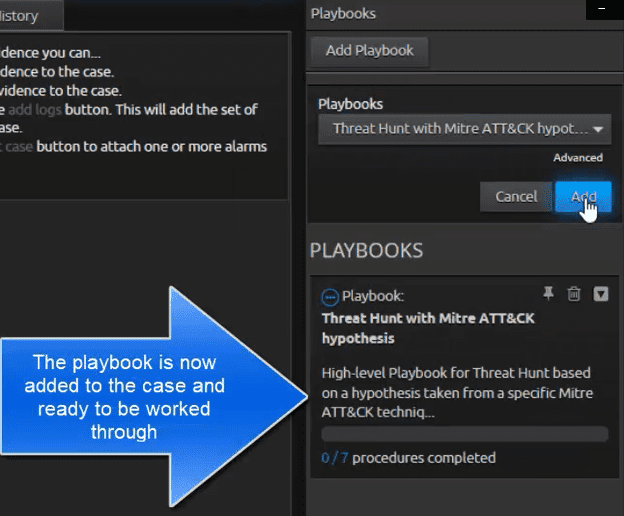The image size is (624, 516).
Task: Click the playbook status circle icon
Action: pos(330,297)
